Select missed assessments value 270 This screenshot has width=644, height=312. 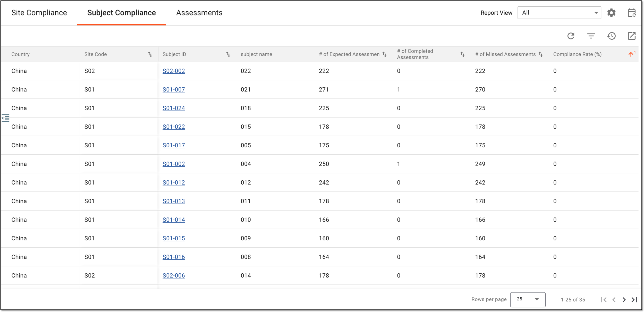480,89
